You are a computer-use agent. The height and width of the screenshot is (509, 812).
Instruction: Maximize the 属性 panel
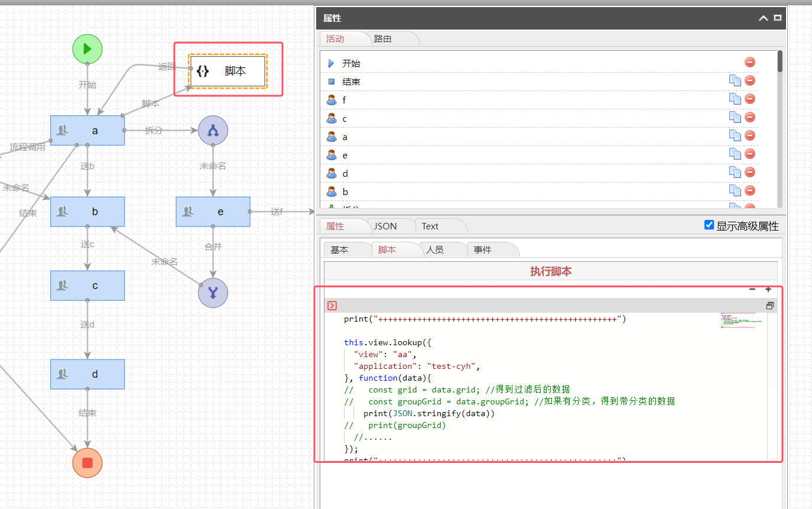(x=778, y=18)
